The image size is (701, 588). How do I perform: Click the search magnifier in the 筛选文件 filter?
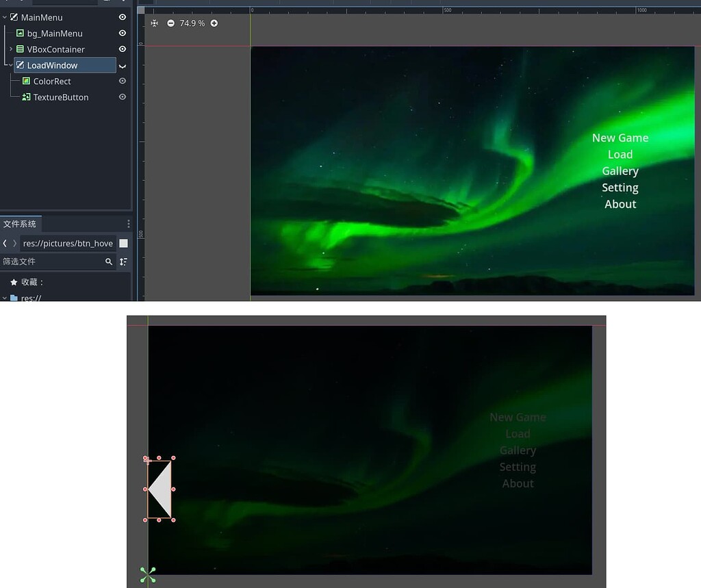click(110, 261)
